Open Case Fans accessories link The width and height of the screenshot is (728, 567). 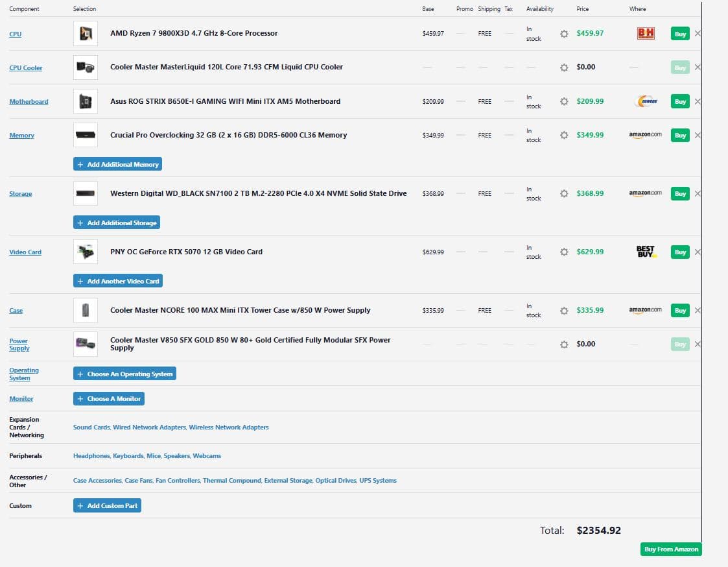point(138,481)
